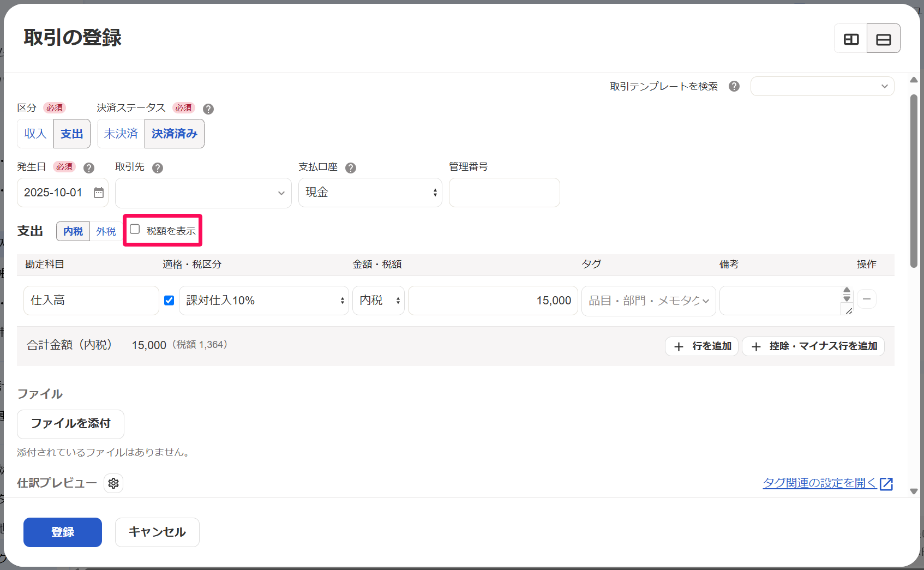Select 収入 as 区分
The height and width of the screenshot is (570, 924).
click(35, 134)
